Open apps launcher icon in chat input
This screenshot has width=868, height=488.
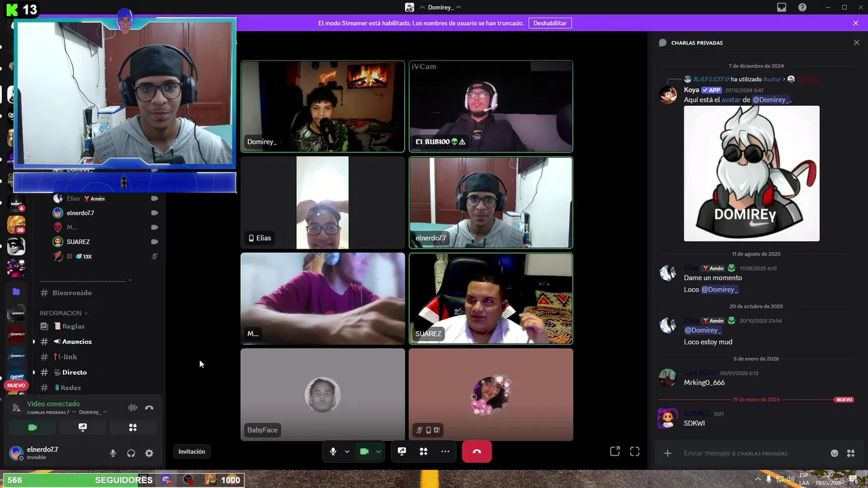[x=851, y=453]
